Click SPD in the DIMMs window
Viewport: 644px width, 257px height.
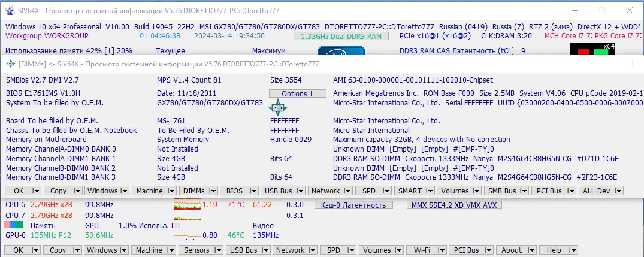368,191
